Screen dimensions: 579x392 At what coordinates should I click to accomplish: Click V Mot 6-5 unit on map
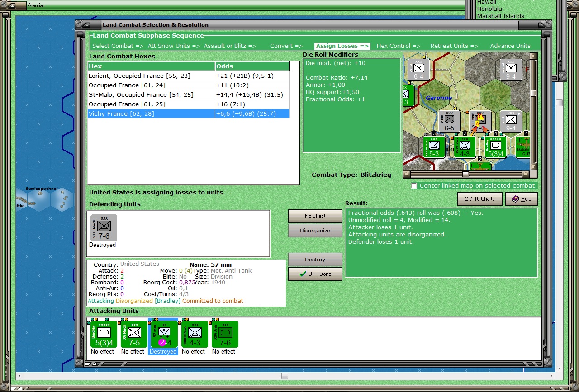(449, 121)
